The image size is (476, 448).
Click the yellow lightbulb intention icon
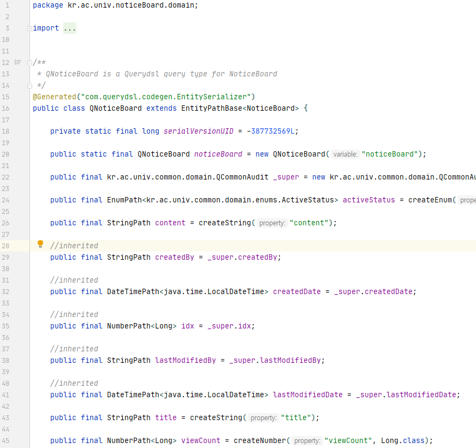pos(40,244)
